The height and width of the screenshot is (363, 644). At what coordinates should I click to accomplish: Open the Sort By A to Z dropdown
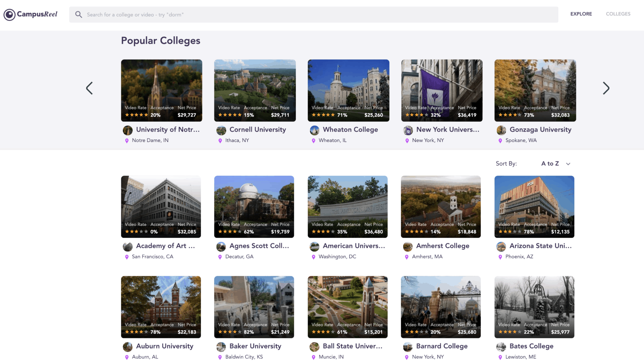pos(555,164)
